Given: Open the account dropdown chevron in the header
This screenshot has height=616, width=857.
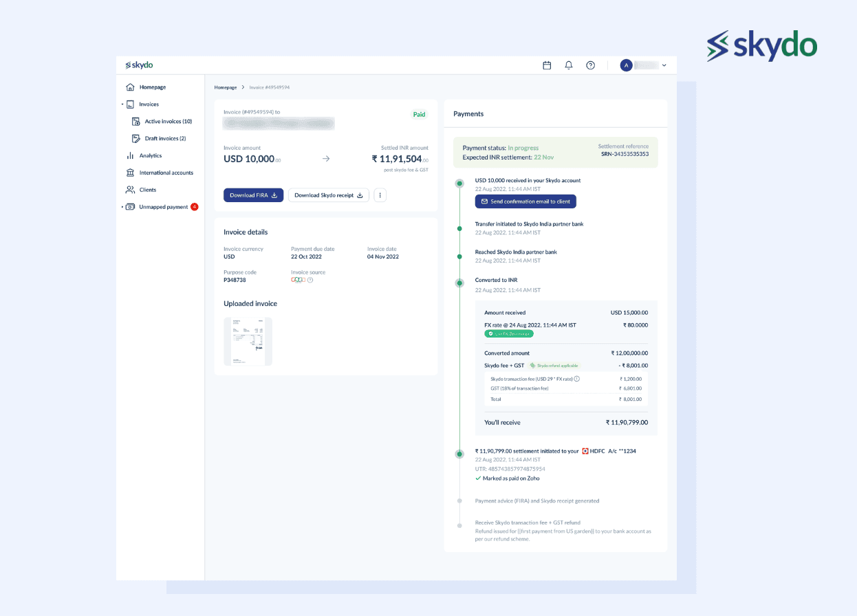Looking at the screenshot, I should tap(663, 65).
